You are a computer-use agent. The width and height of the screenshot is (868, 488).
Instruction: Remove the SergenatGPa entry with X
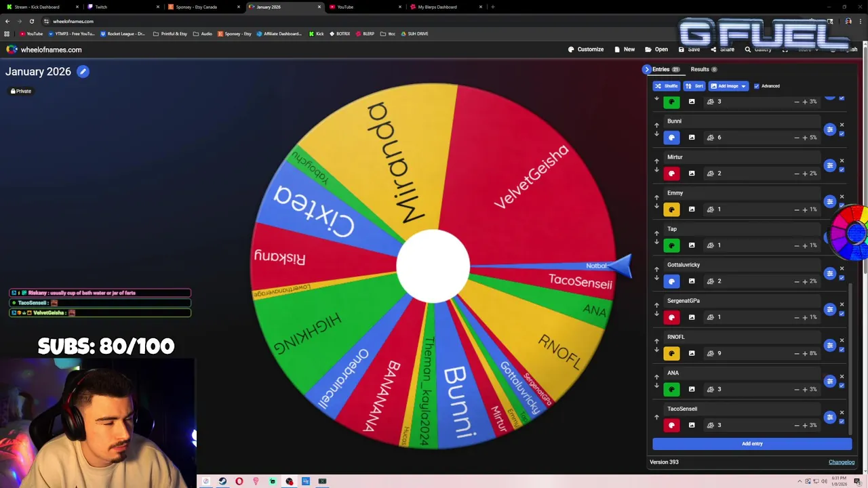click(x=842, y=304)
